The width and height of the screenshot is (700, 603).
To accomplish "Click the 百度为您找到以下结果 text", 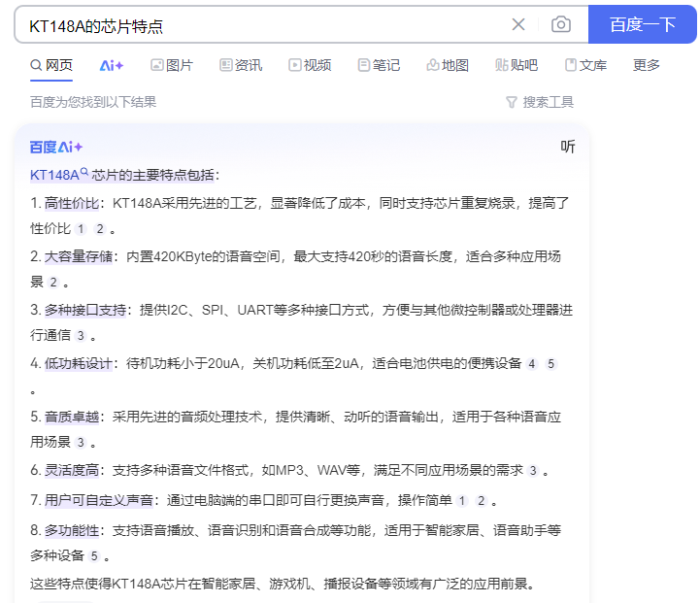I will tap(93, 102).
